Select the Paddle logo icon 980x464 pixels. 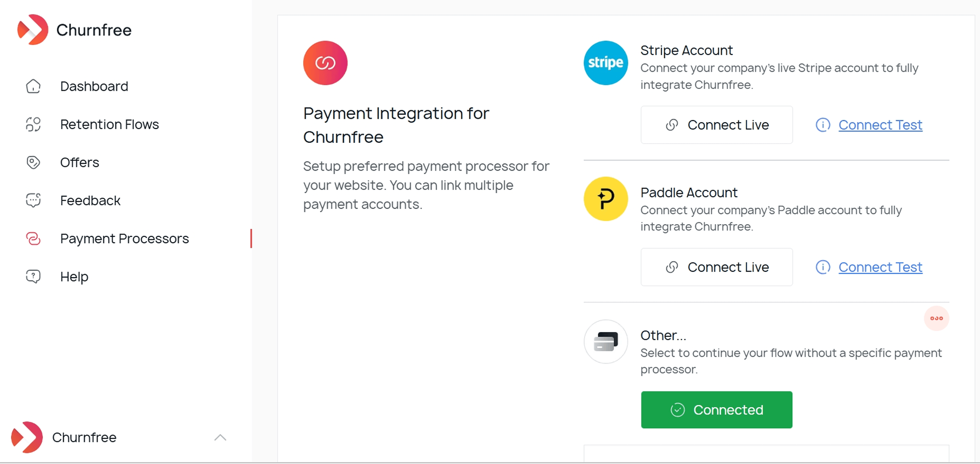click(605, 199)
